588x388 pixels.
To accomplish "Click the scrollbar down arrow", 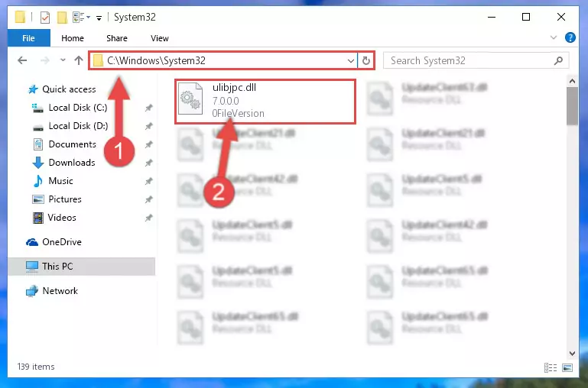I will [572, 353].
